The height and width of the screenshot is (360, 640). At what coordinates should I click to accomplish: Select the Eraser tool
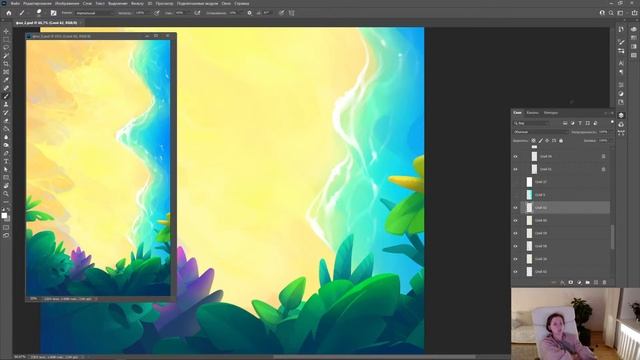point(6,121)
